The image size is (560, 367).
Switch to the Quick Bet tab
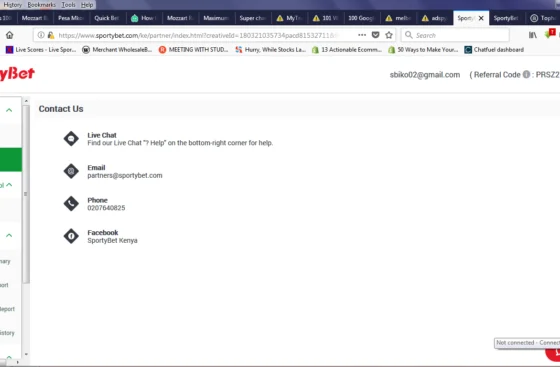click(107, 18)
